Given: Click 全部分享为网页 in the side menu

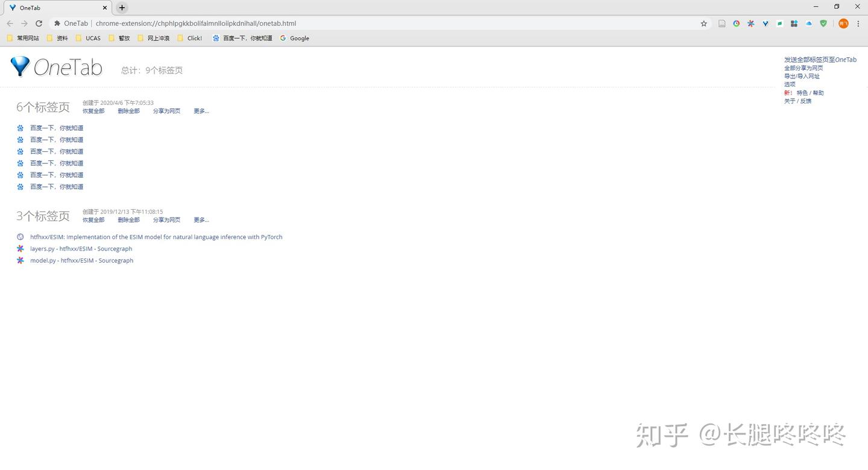Looking at the screenshot, I should [x=804, y=68].
